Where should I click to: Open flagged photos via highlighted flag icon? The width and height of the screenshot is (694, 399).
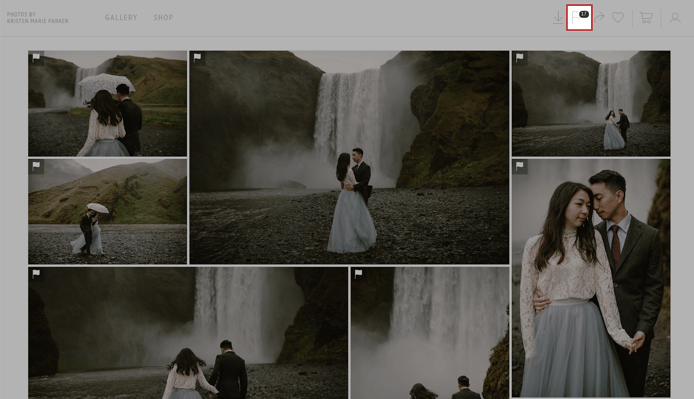[x=579, y=18]
